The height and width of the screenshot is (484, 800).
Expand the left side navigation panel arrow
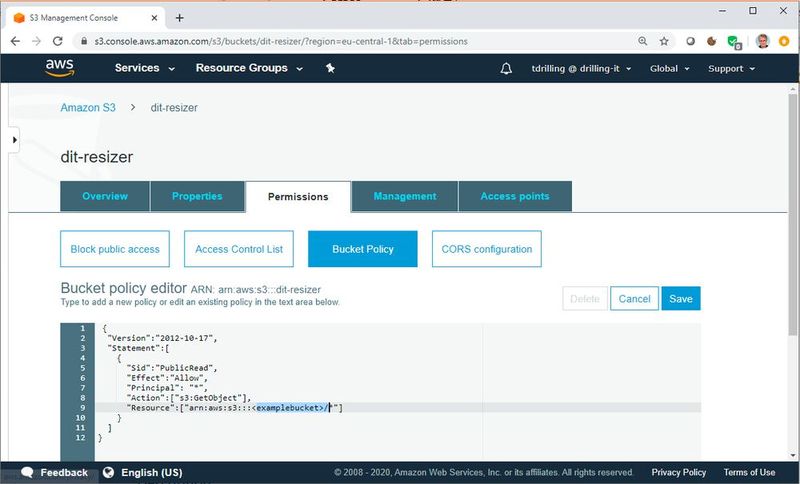coord(14,140)
